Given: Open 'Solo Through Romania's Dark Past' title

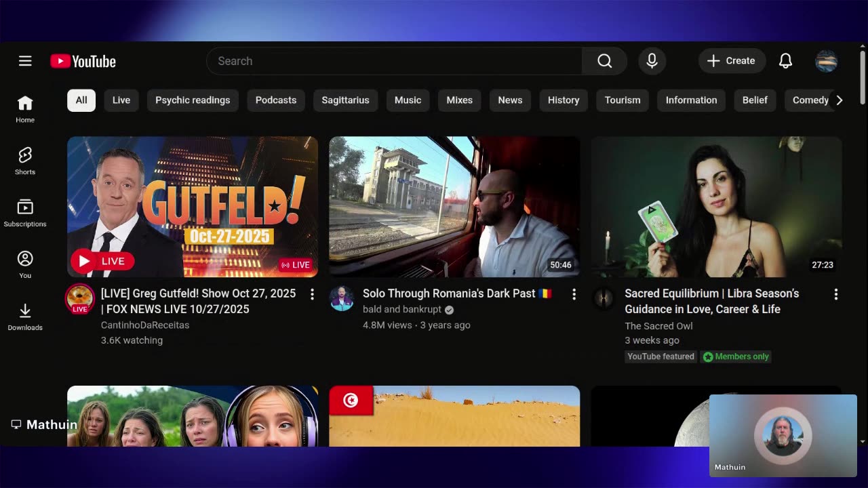Looking at the screenshot, I should (458, 293).
